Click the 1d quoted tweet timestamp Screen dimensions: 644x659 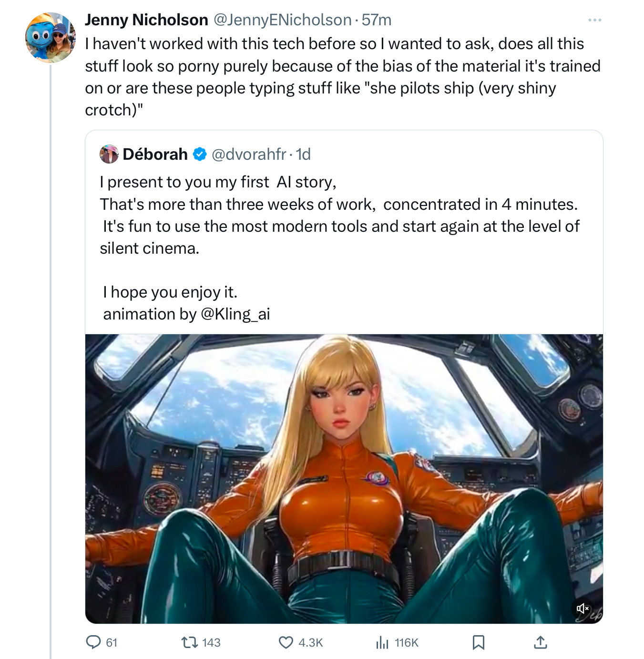303,154
